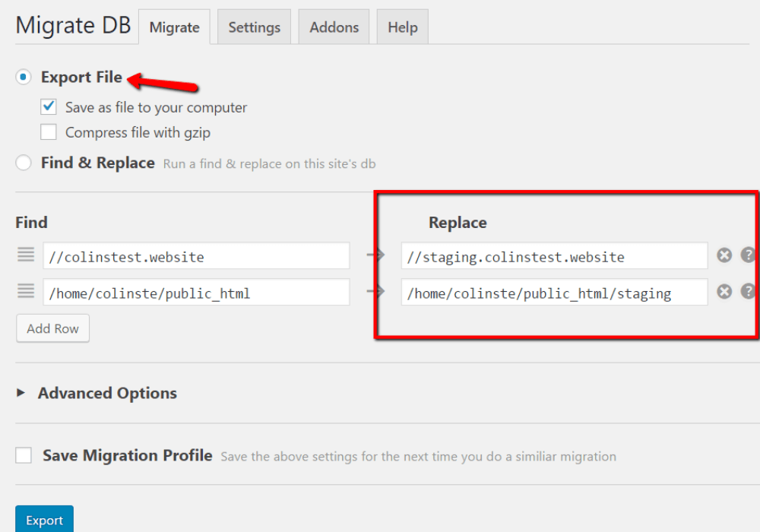
Task: Switch to the Migrate tab
Action: click(174, 27)
